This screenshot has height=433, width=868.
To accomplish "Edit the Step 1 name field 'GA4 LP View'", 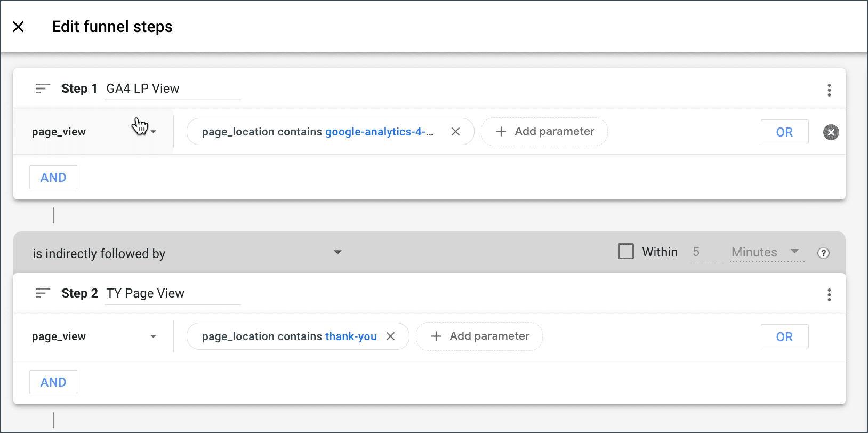I will coord(172,89).
